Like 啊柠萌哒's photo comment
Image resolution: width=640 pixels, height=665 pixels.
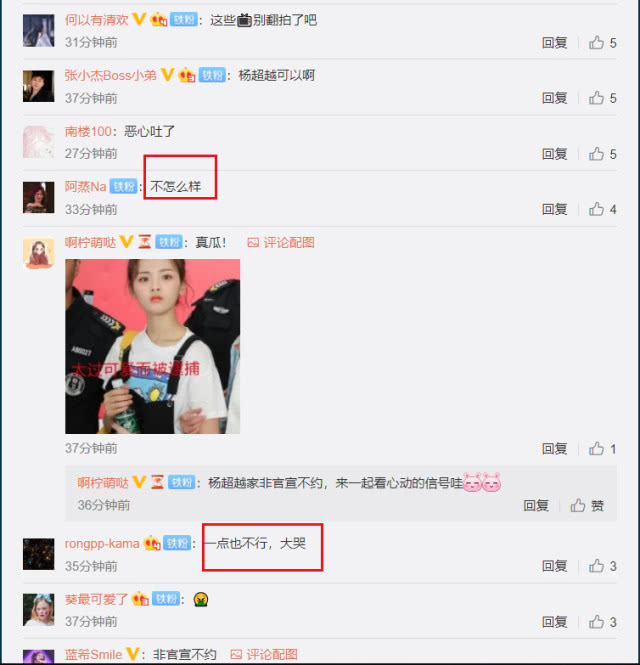[602, 449]
